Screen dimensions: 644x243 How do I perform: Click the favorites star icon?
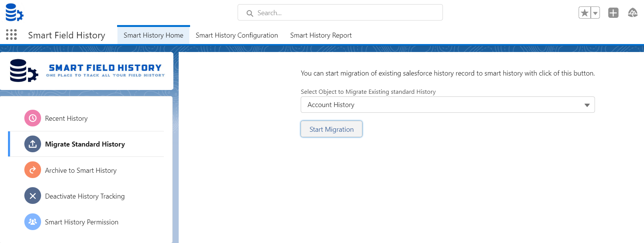pyautogui.click(x=585, y=13)
